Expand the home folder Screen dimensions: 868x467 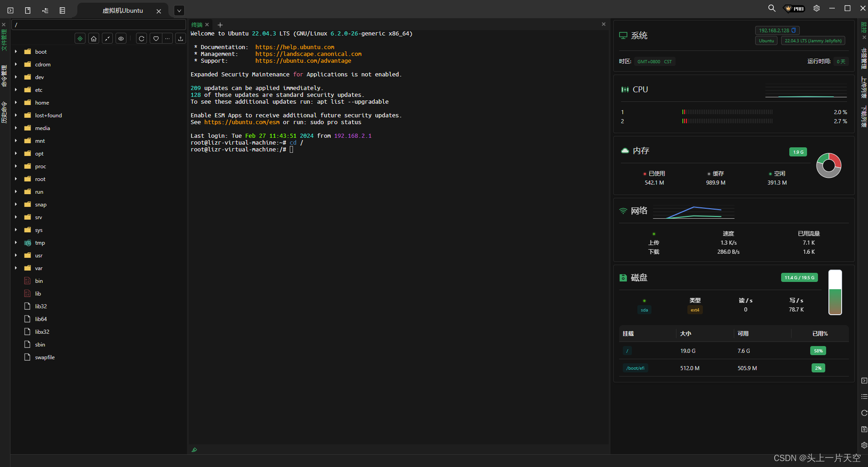click(x=16, y=102)
